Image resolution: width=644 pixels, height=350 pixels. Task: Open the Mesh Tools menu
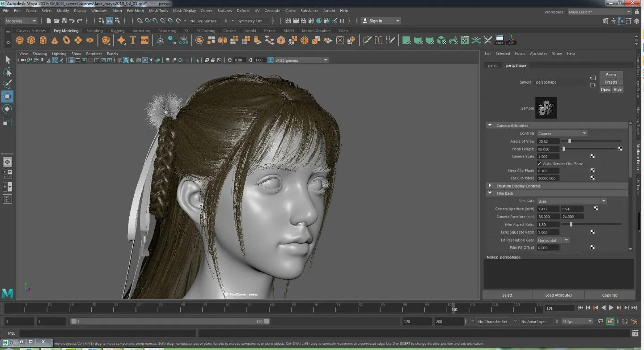(158, 11)
